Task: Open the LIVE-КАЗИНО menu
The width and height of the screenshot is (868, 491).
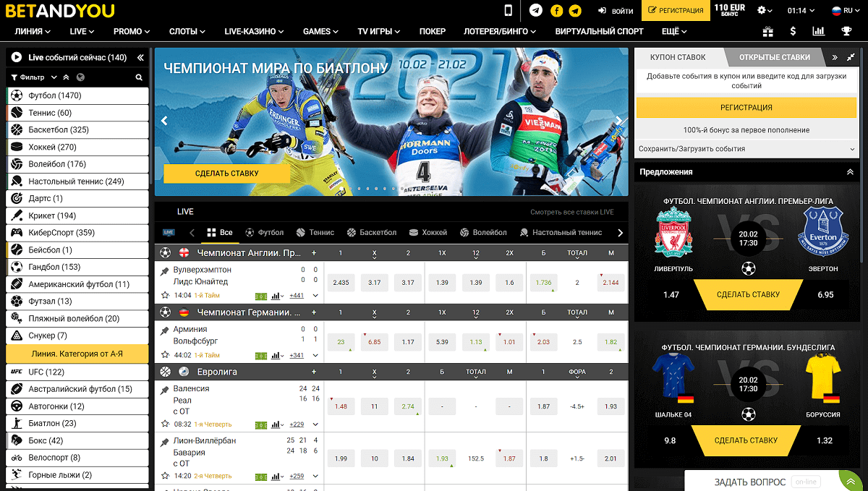Action: pos(253,32)
